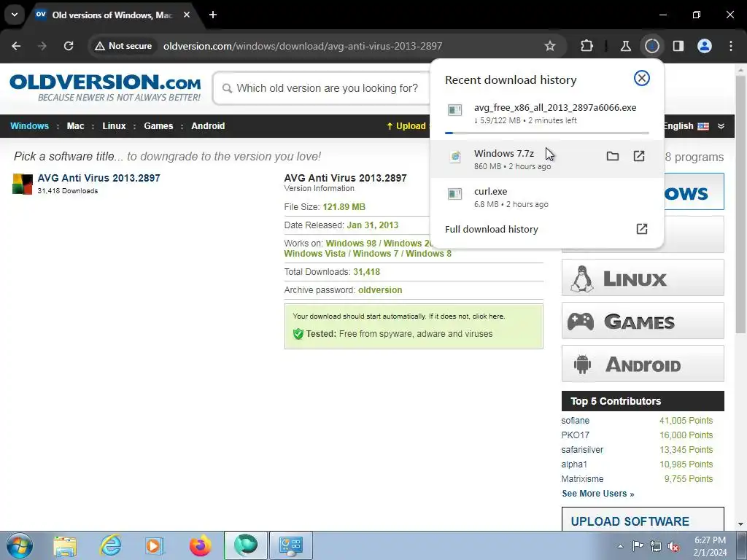Open the Action Center flag icon
747x560 pixels.
pos(638,546)
